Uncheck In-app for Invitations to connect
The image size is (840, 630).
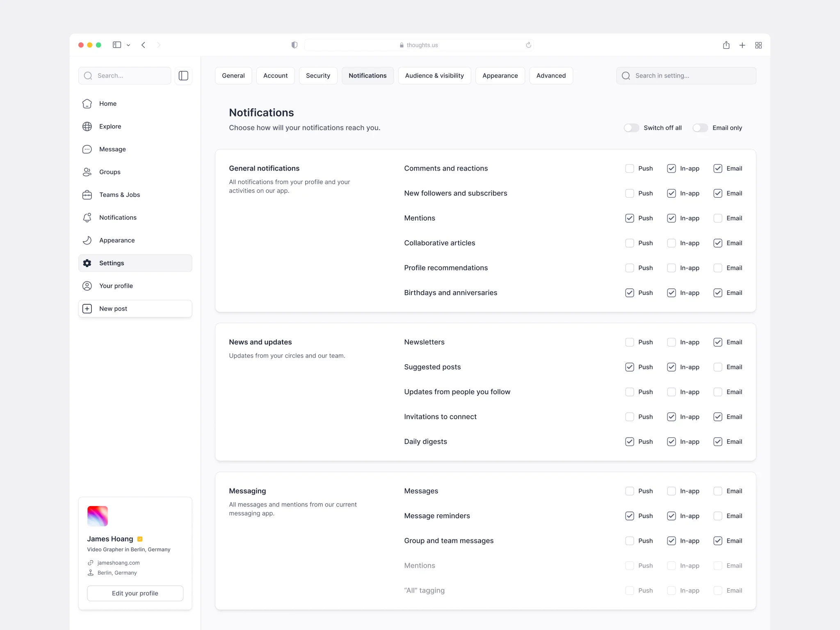(671, 417)
